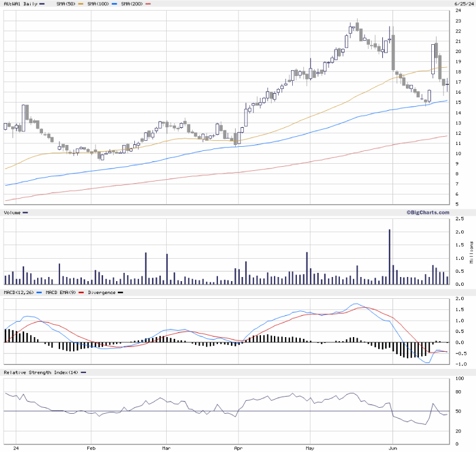Open the ©BigCharts.com watermark link
Screen dimensions: 476x452
pos(427,212)
